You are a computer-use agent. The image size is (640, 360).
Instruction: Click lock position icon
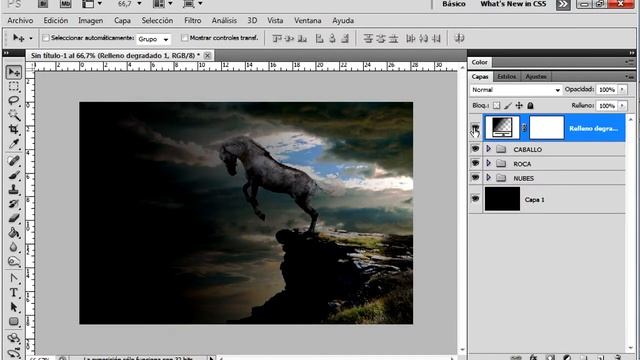click(x=519, y=106)
